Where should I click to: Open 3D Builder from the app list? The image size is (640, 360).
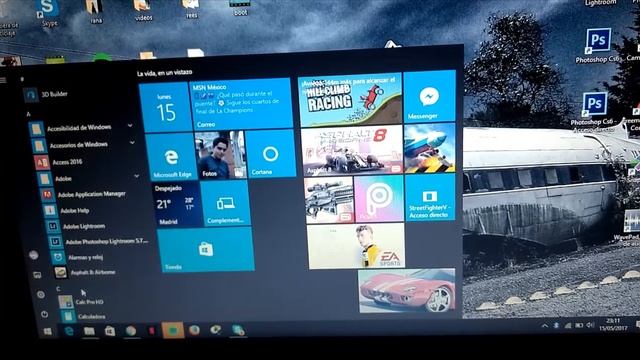click(x=47, y=94)
